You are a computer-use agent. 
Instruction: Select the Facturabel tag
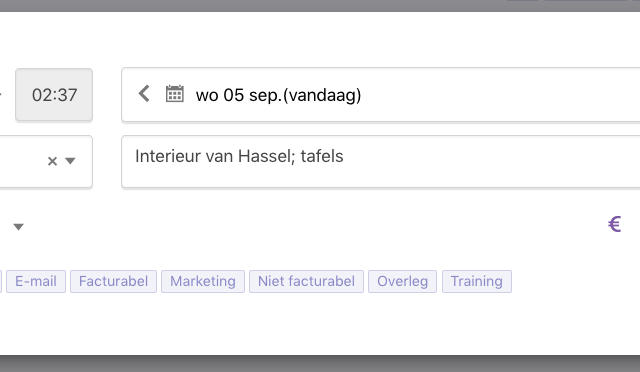(113, 281)
